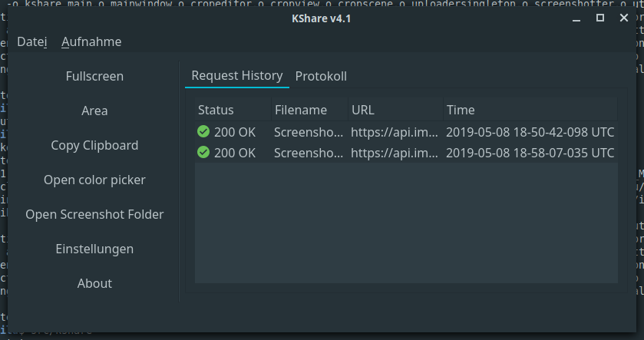644x340 pixels.
Task: Sort by the Status column header
Action: (216, 110)
